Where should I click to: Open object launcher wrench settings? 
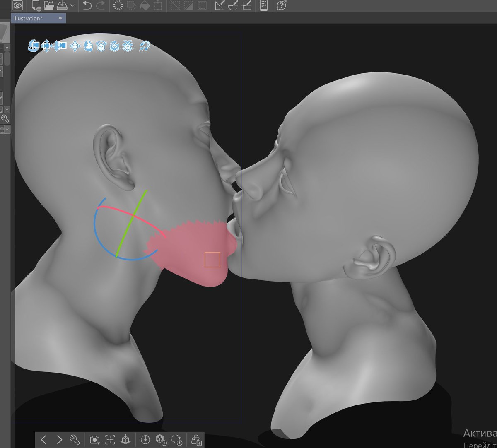(75, 439)
